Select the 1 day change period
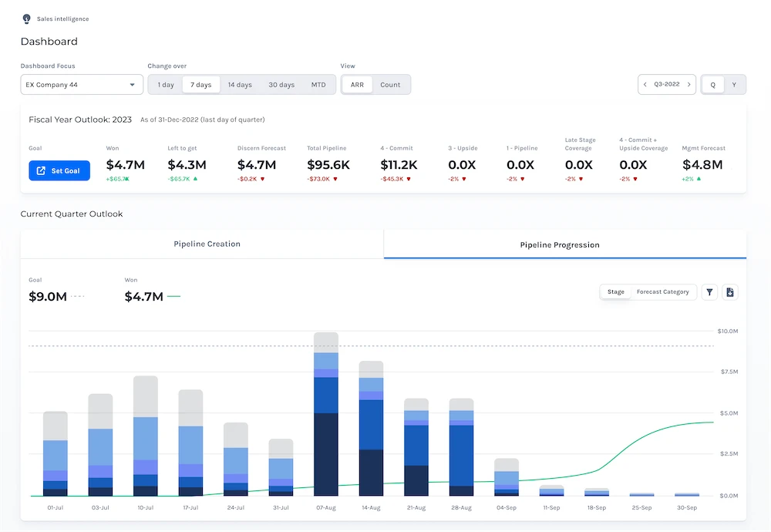The height and width of the screenshot is (532, 771). tap(165, 85)
